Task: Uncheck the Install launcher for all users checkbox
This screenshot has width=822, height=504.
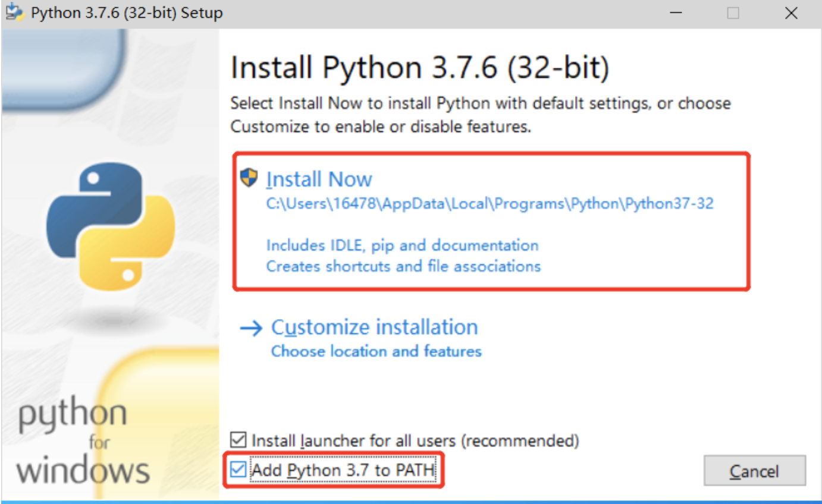Action: tap(238, 440)
